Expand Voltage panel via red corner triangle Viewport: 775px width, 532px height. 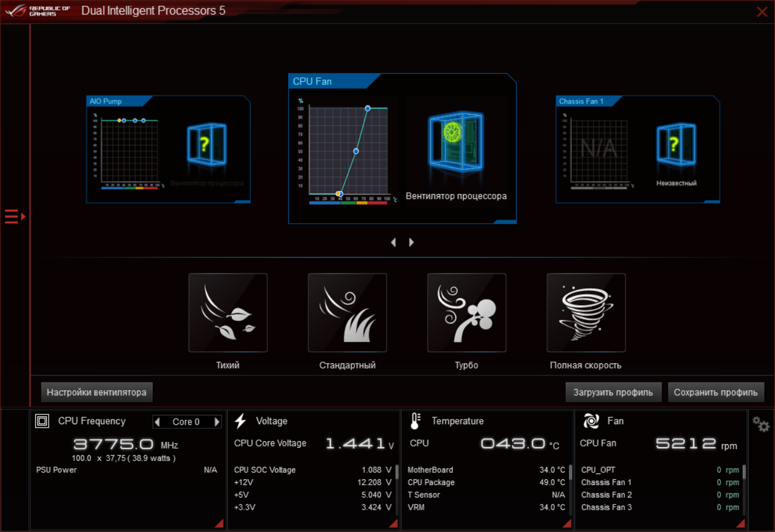394,523
